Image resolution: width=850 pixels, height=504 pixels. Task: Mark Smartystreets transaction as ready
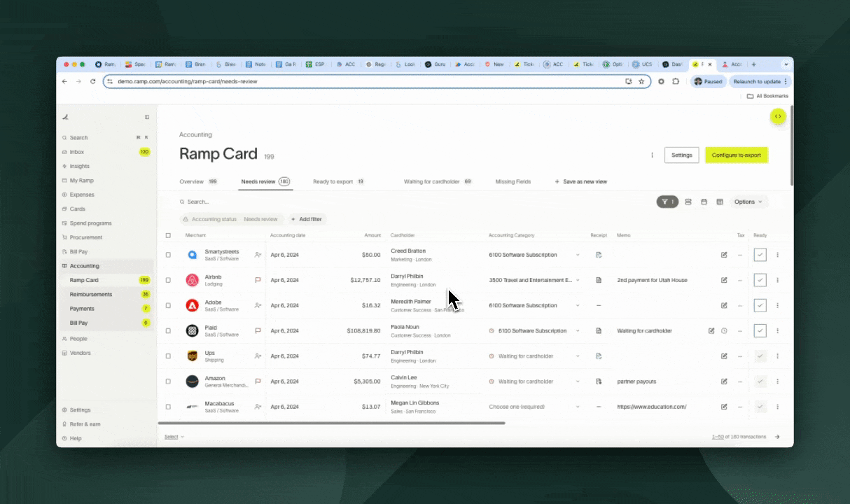click(760, 255)
